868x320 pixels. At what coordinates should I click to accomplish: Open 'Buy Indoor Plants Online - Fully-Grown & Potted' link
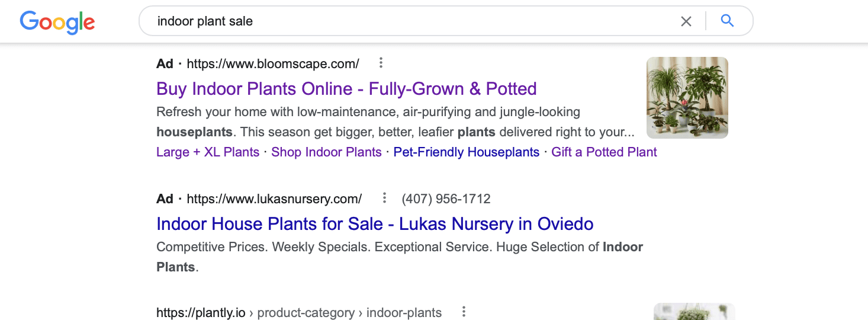click(346, 89)
